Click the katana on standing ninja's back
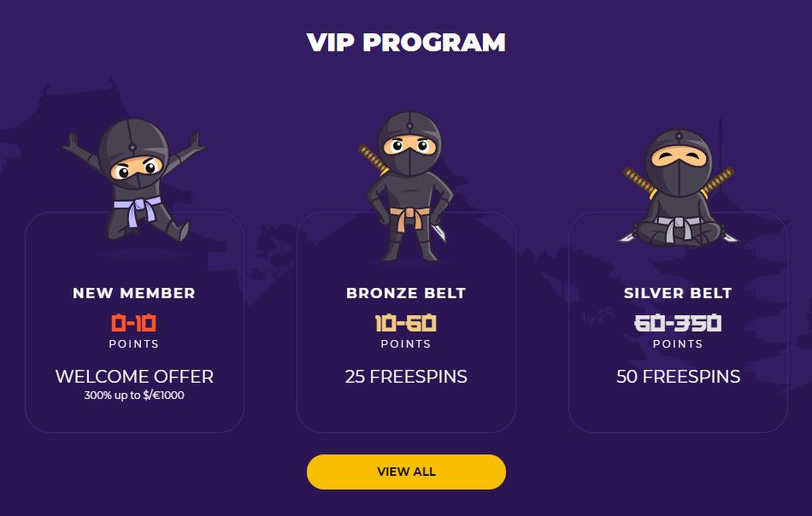This screenshot has width=812, height=516. (x=373, y=160)
